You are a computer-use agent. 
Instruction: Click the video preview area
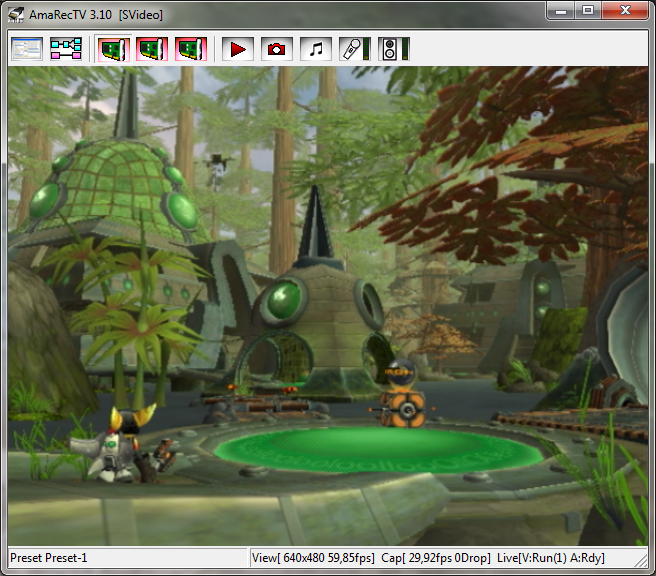[328, 300]
